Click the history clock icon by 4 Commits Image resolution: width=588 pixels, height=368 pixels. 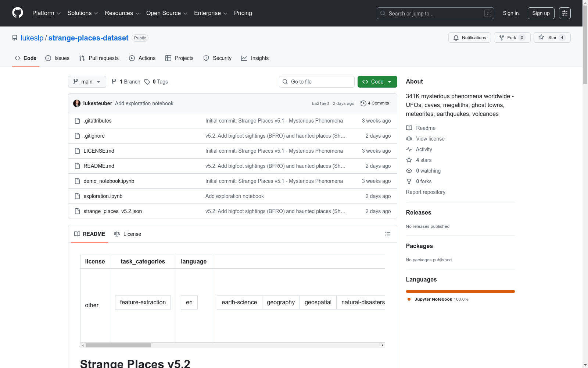[363, 103]
